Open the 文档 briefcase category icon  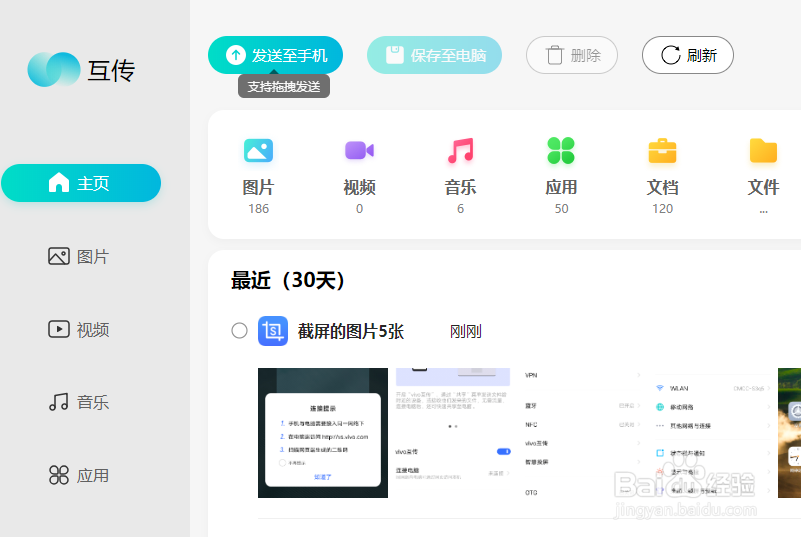pos(662,150)
